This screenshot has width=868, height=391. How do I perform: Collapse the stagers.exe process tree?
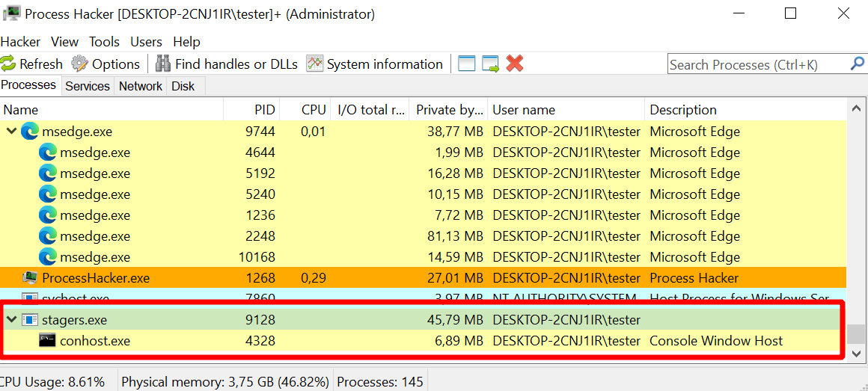click(x=10, y=320)
